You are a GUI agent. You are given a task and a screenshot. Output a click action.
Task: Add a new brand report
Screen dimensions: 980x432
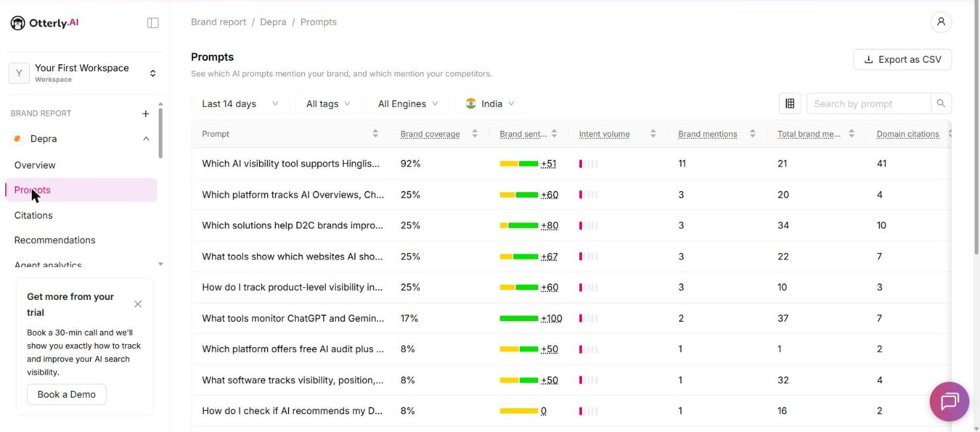click(x=145, y=114)
